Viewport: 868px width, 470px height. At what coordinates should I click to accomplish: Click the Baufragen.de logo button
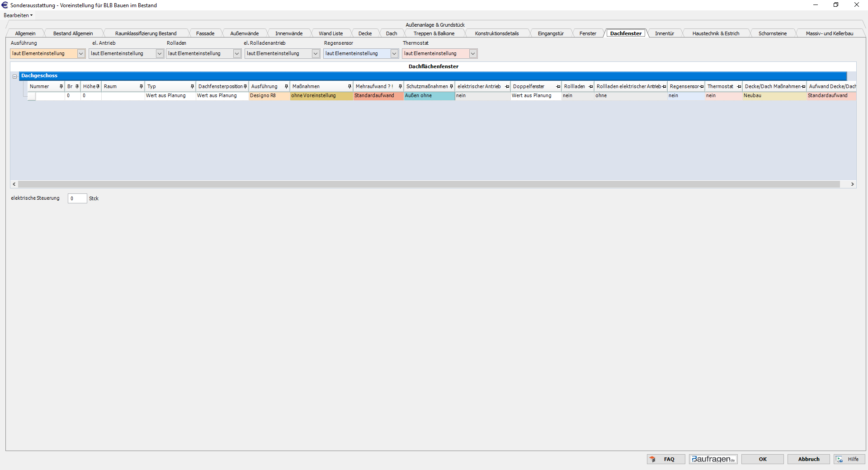[713, 459]
